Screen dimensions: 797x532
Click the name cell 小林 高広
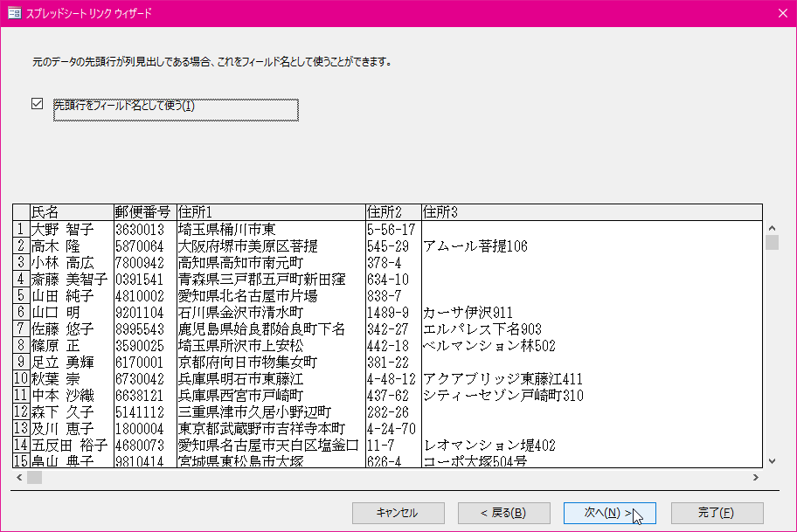[x=72, y=263]
